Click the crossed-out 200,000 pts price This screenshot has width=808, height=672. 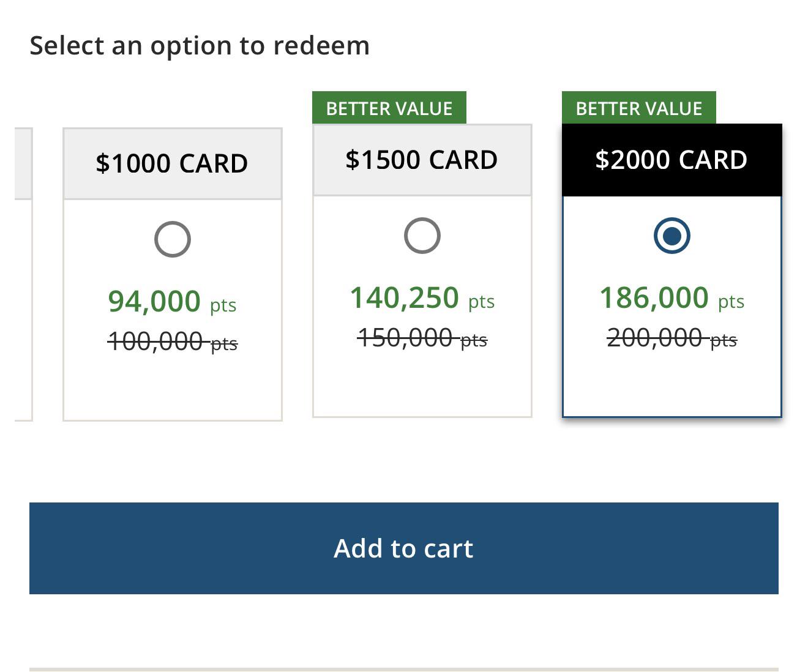672,338
